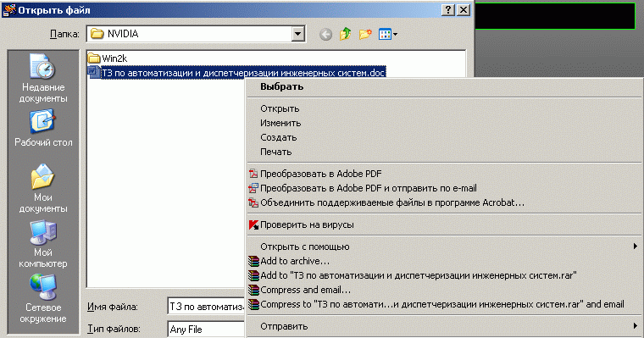Select the Win2k folder
644x338 pixels.
(108, 58)
